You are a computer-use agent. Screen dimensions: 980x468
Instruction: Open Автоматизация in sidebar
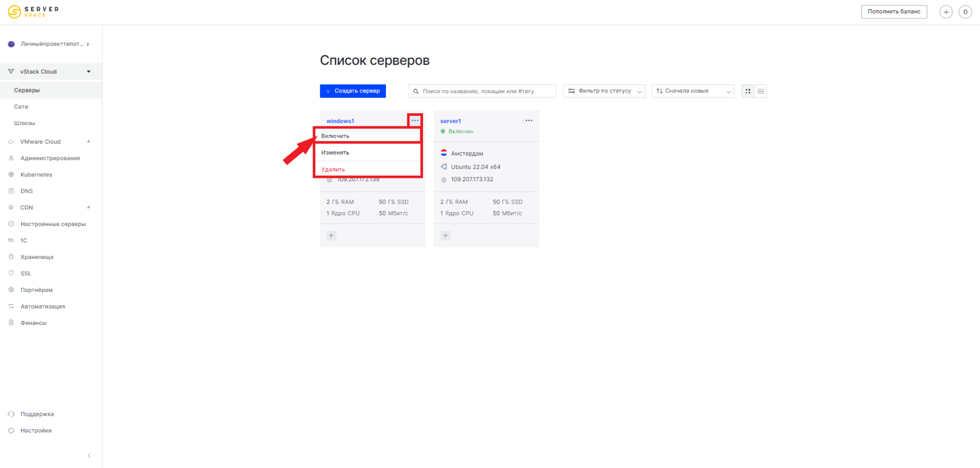coord(42,306)
